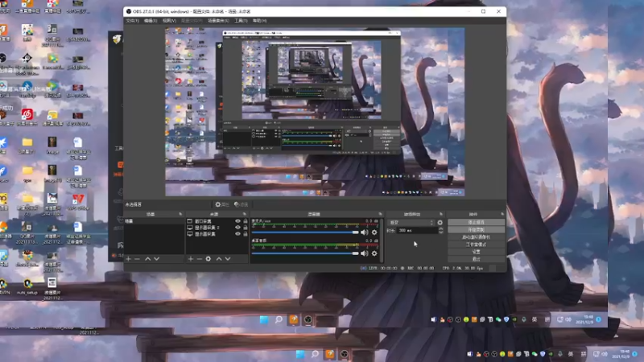Open the File (文件) menu
The height and width of the screenshot is (362, 644).
coord(132,21)
